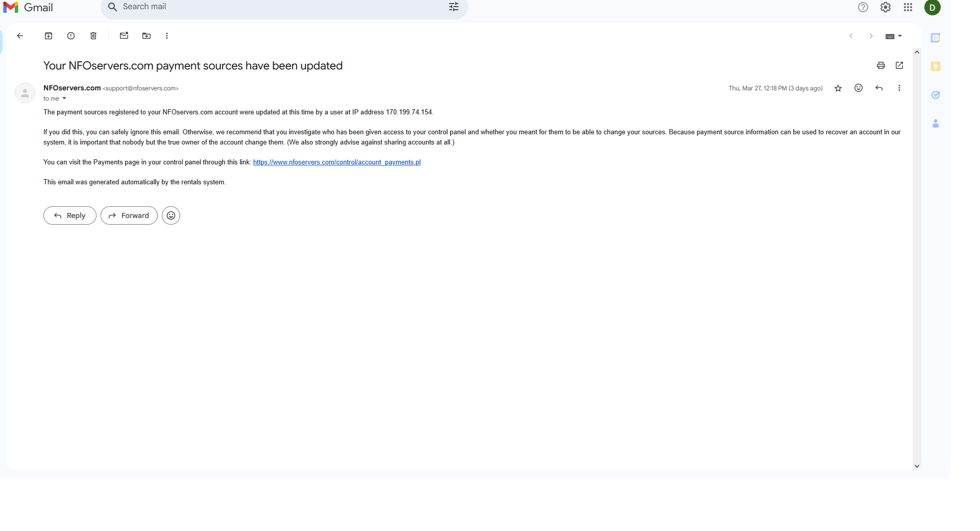
Task: Click the message date timestamp
Action: pos(775,88)
